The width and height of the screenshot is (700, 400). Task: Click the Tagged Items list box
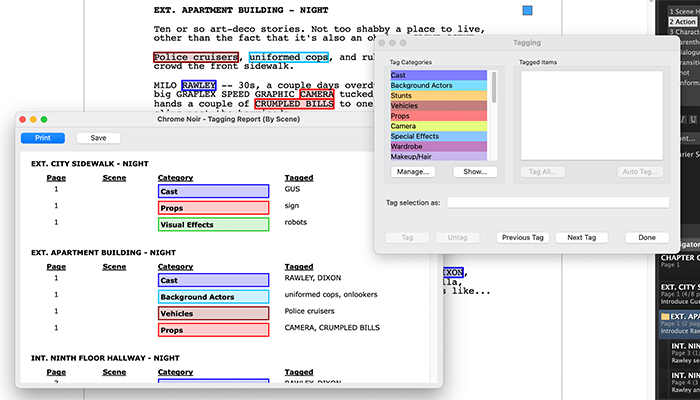pyautogui.click(x=592, y=113)
